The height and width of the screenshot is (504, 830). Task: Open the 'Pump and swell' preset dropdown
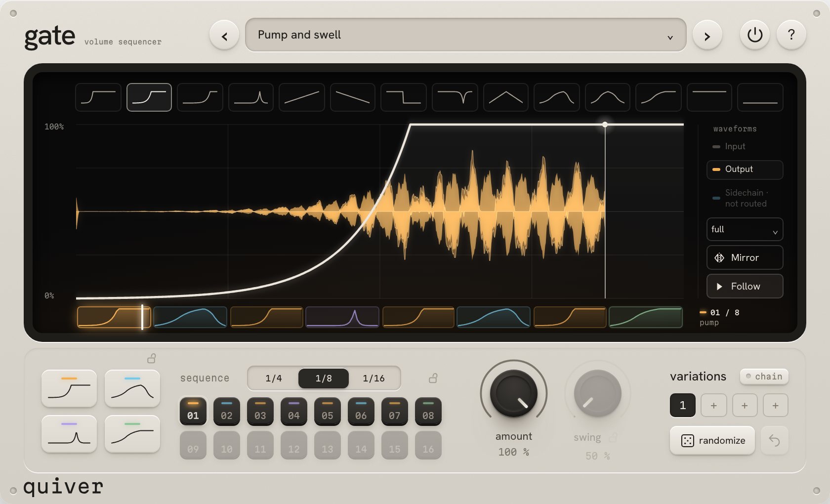(465, 35)
